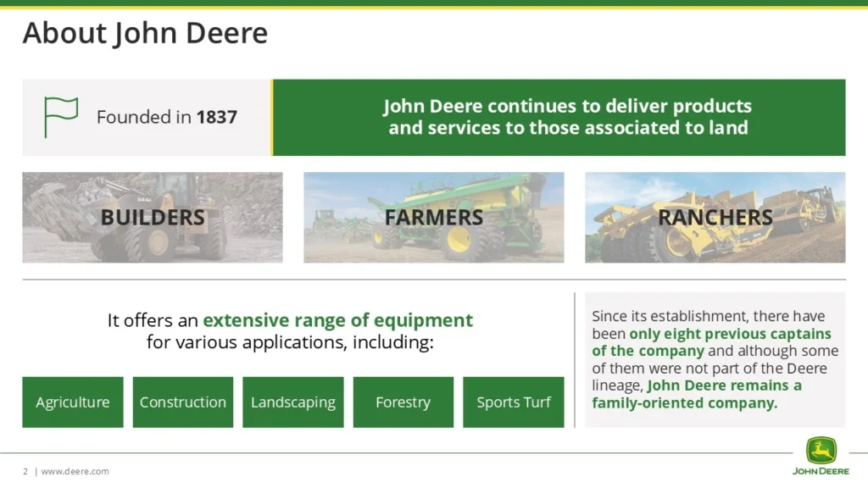This screenshot has width=868, height=488.
Task: Select the Agriculture box
Action: pos(73,402)
